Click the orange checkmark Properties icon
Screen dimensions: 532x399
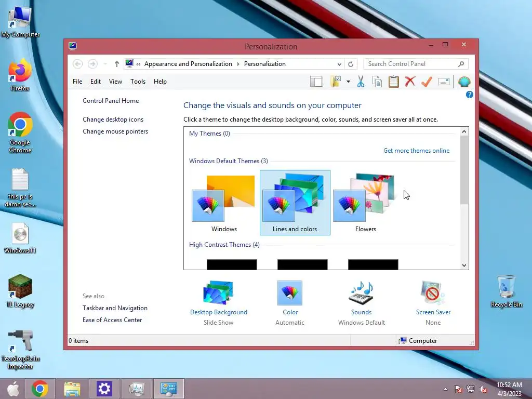tap(427, 82)
